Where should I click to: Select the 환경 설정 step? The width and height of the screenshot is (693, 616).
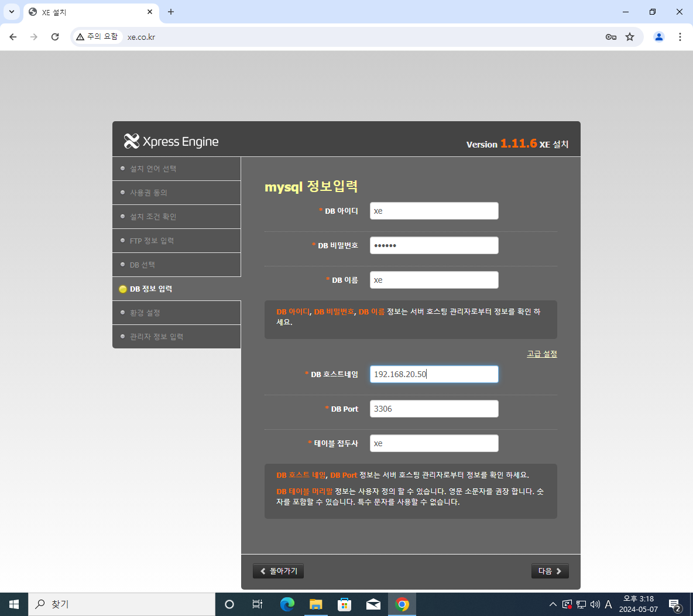[177, 313]
